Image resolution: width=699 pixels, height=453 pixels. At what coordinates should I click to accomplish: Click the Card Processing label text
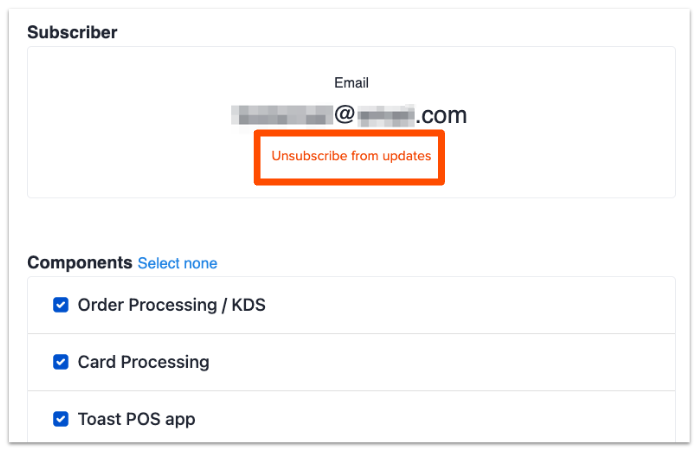tap(143, 362)
